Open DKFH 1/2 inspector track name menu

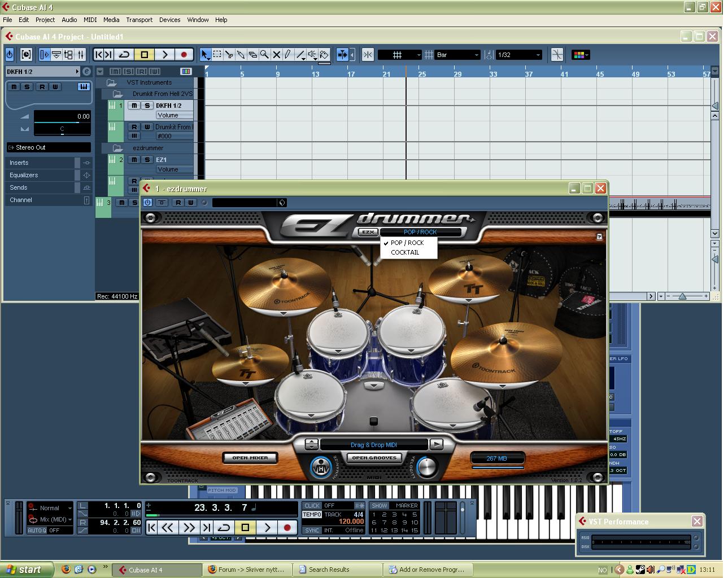43,72
